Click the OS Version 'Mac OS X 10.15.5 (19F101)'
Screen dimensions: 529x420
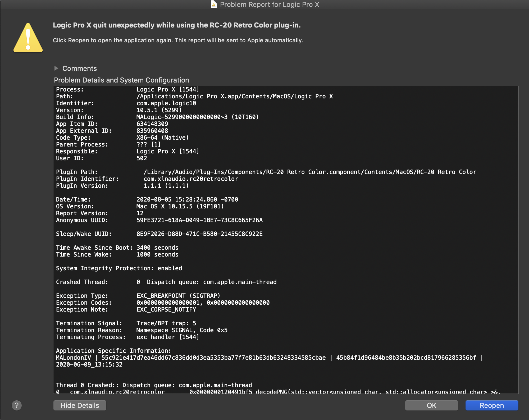[180, 206]
